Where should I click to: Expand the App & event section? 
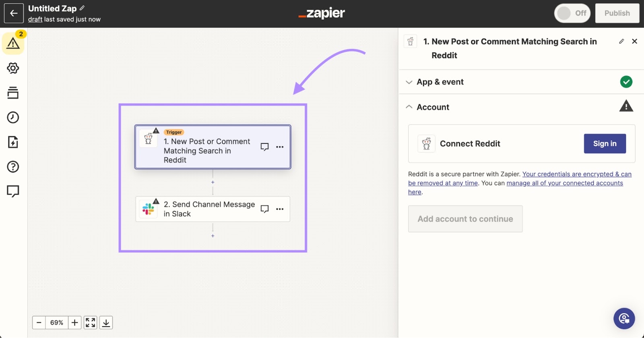click(440, 82)
